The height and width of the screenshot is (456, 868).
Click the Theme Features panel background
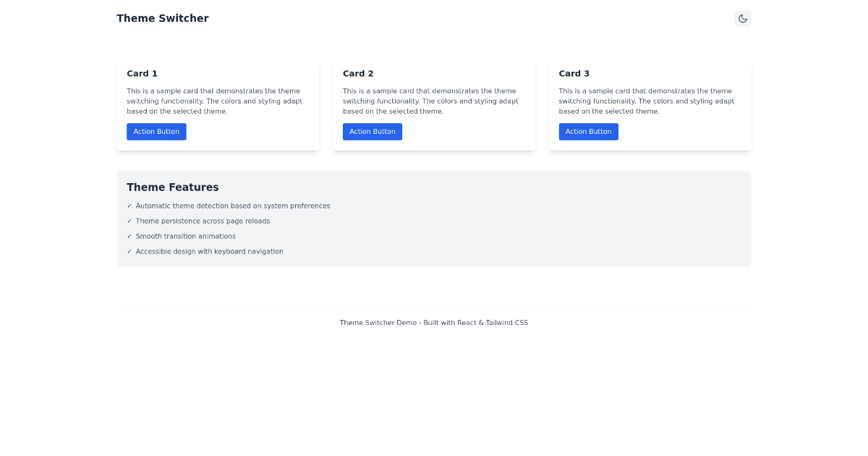(579, 217)
